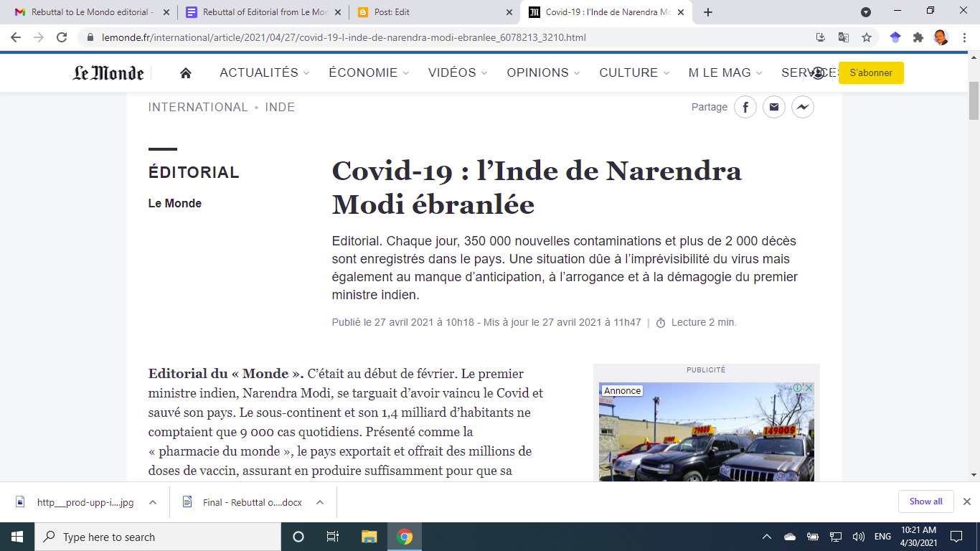Click the browser address bar URL

click(x=344, y=37)
